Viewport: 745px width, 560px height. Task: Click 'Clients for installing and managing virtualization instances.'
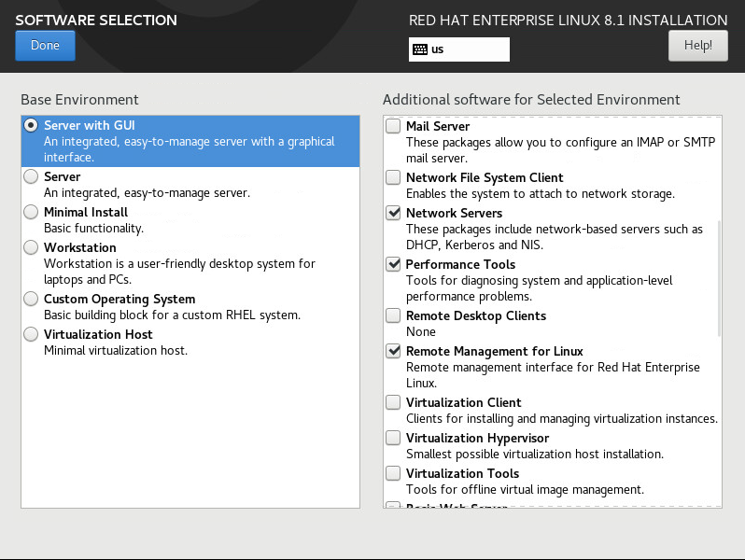click(562, 418)
